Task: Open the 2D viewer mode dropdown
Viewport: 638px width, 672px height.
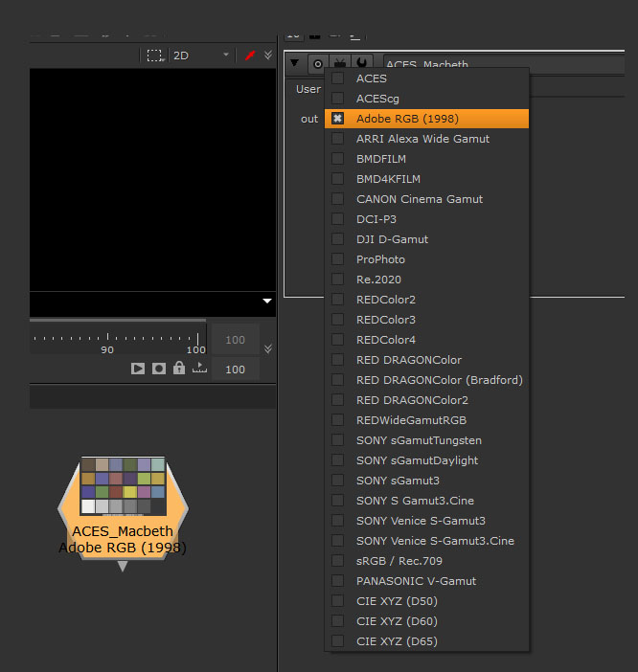Action: [200, 56]
